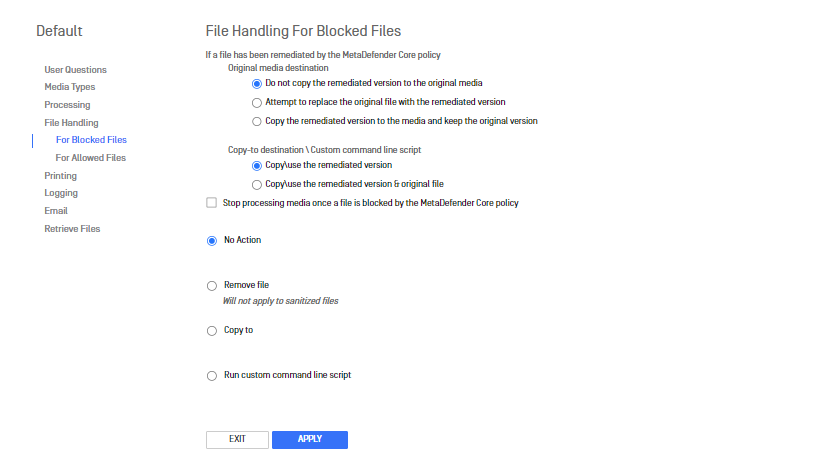Click the APPLY button
This screenshot has height=466, width=818.
[310, 440]
